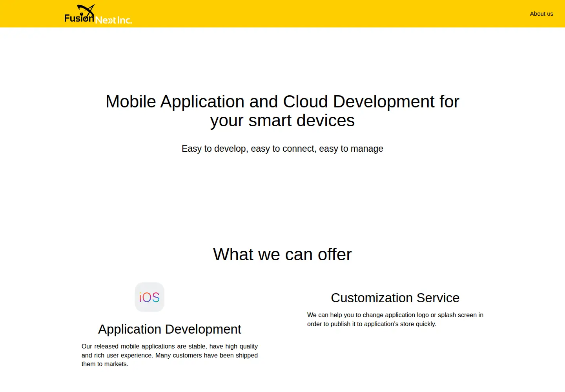Click the iOS app icon
Image resolution: width=565 pixels, height=392 pixels.
point(149,297)
